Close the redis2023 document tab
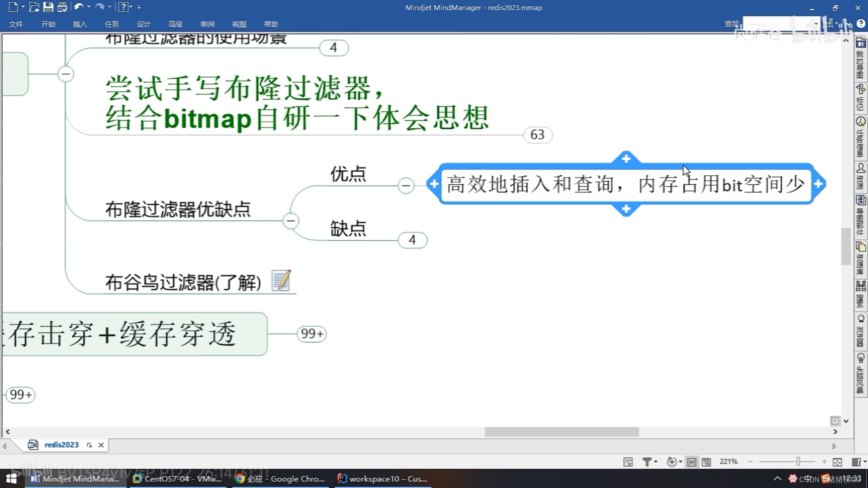868x488 pixels. [101, 445]
